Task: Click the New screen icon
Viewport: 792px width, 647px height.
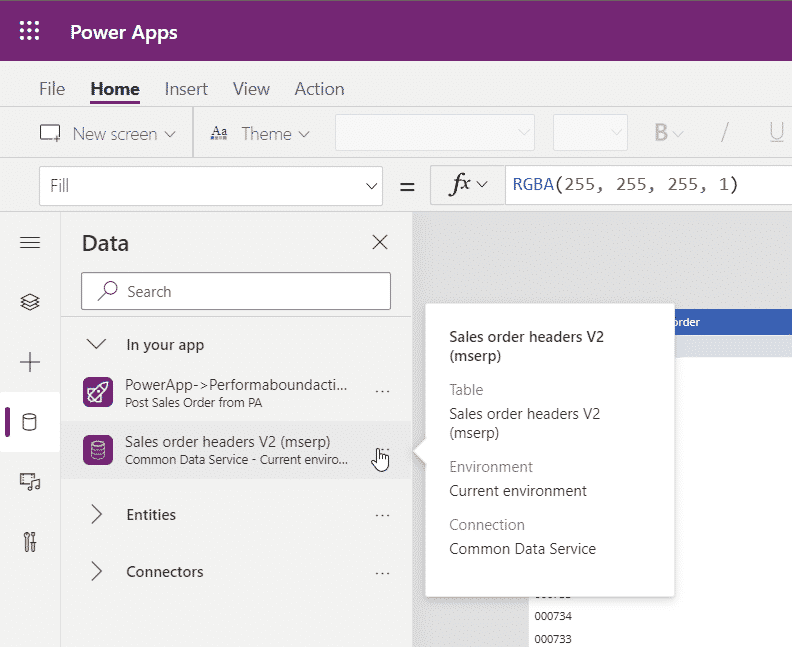Action: [50, 133]
